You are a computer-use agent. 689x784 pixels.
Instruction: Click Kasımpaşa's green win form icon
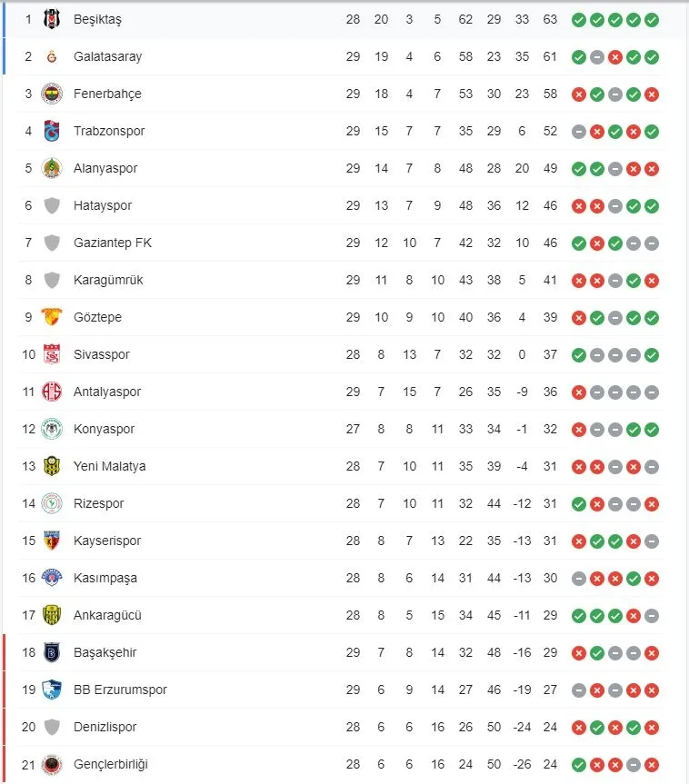pyautogui.click(x=634, y=578)
